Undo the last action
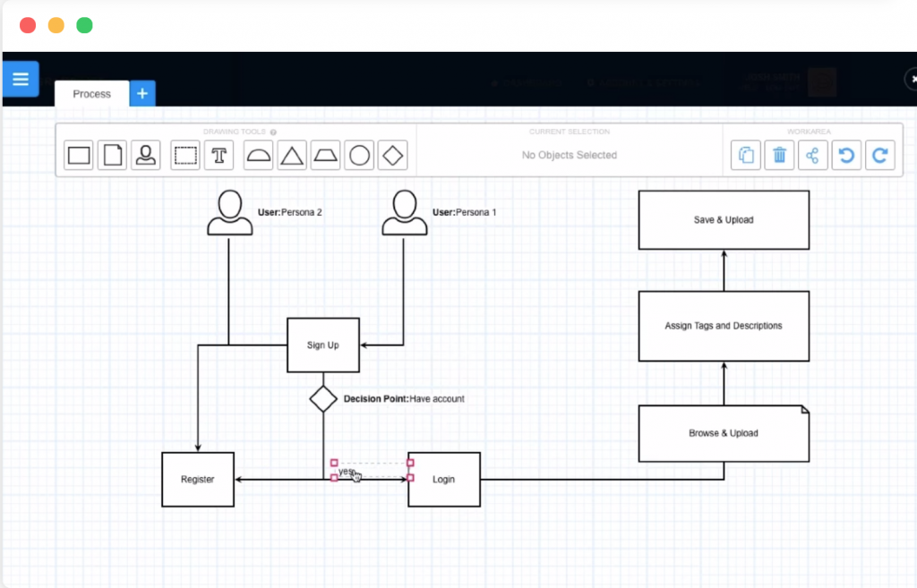 [846, 156]
